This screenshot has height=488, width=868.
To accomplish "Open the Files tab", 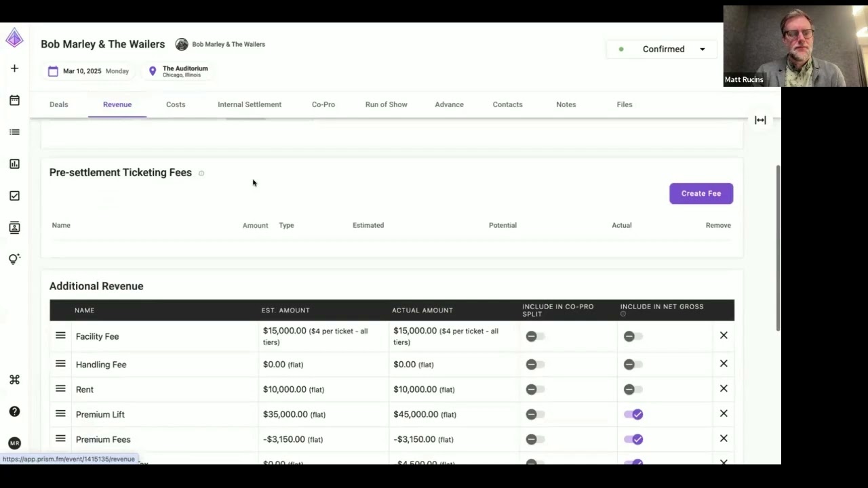I will pyautogui.click(x=625, y=104).
